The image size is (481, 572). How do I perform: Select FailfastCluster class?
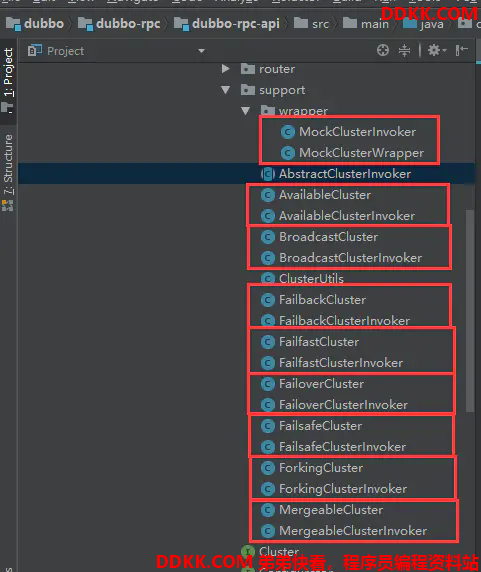(319, 342)
